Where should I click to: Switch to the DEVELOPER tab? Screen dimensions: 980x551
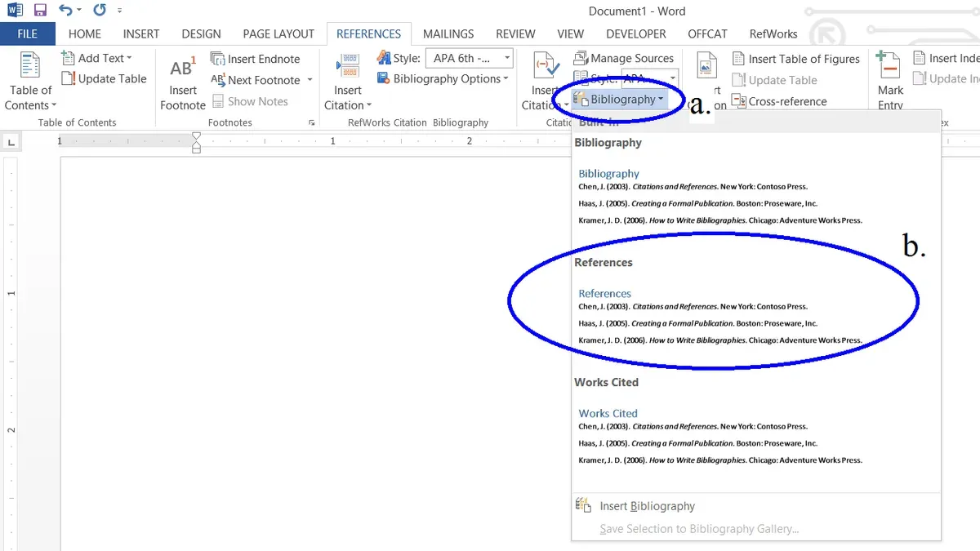(636, 33)
